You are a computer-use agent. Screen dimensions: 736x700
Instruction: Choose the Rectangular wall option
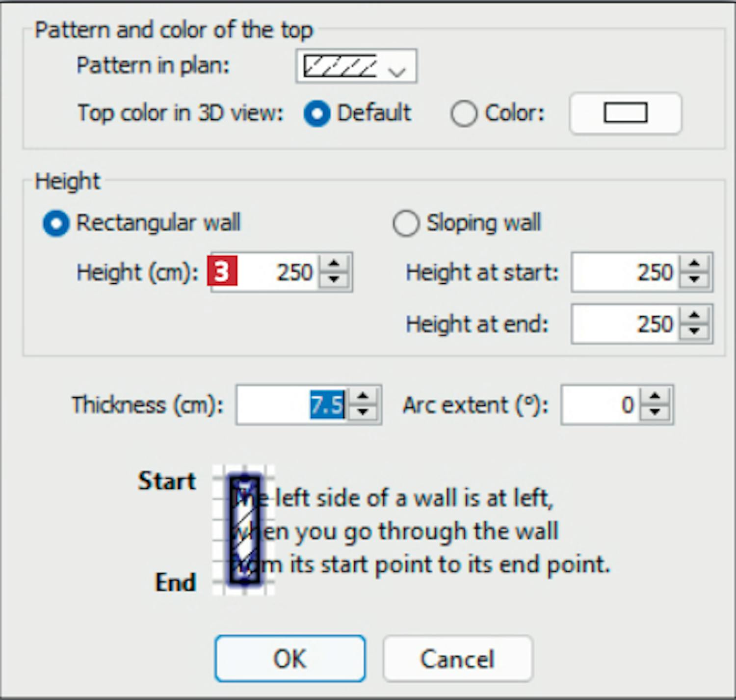56,223
